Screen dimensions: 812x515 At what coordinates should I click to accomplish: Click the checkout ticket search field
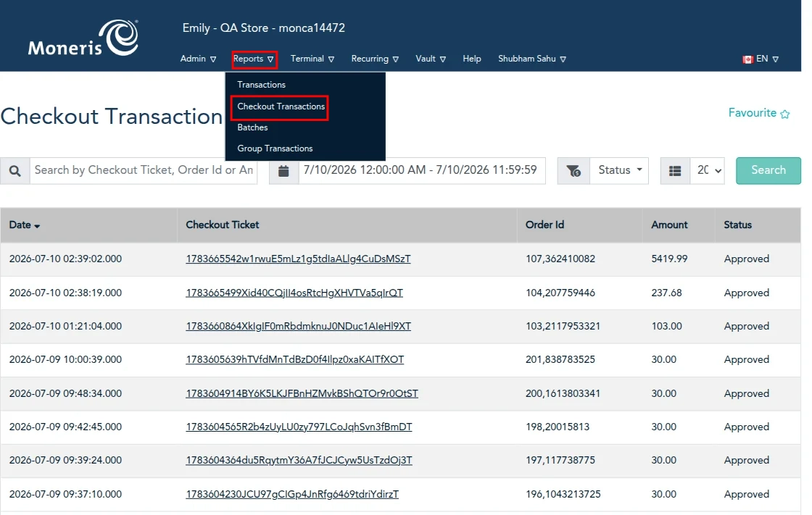144,171
